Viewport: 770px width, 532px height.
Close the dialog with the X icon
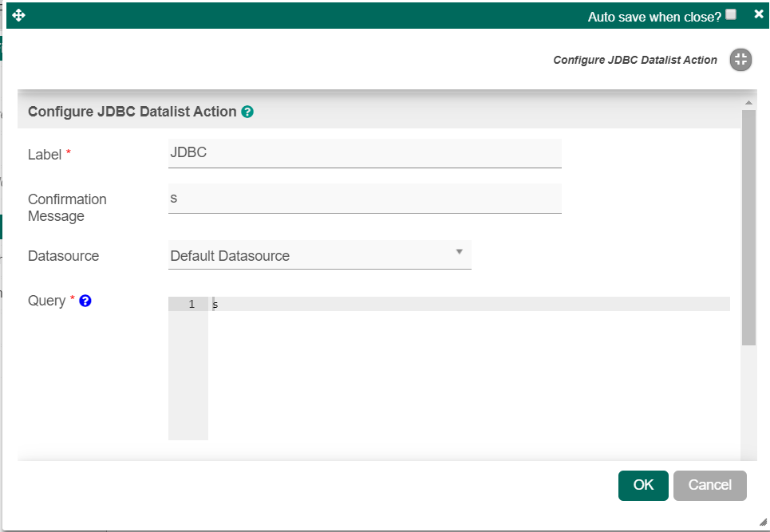pos(758,14)
